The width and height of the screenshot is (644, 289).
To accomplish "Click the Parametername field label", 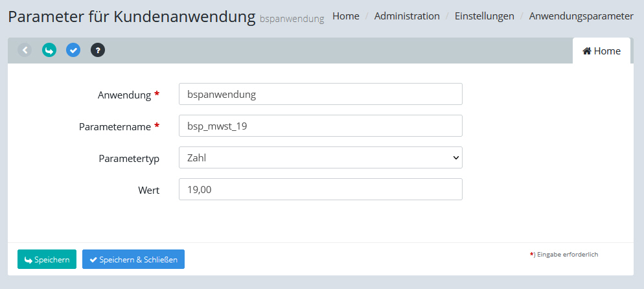I will 115,126.
